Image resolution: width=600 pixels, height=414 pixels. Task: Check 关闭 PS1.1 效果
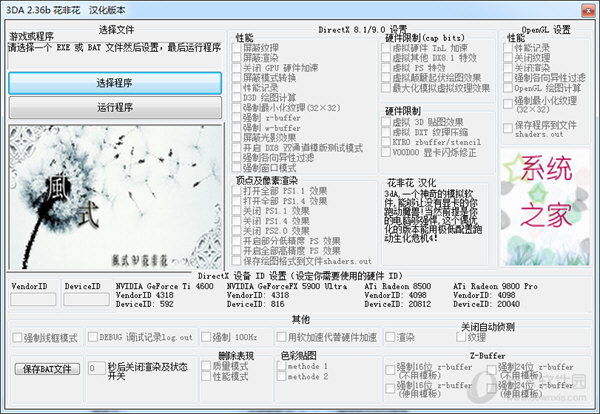236,211
